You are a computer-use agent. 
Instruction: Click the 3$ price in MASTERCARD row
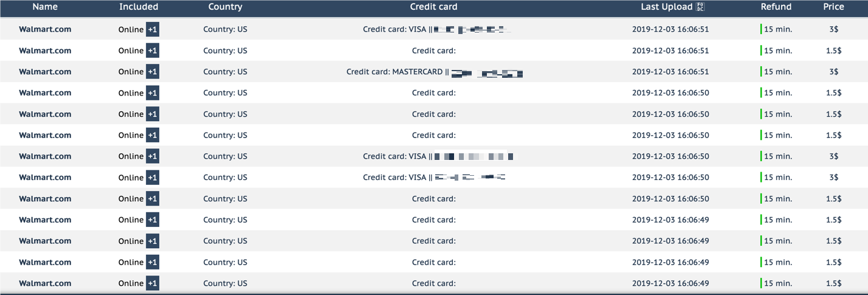(833, 72)
